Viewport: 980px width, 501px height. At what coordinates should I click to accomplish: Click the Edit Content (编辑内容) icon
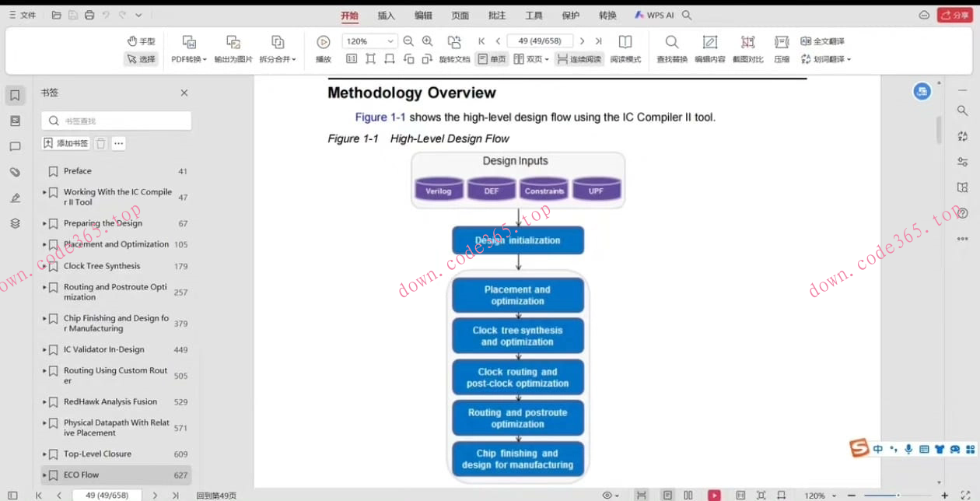(x=709, y=42)
